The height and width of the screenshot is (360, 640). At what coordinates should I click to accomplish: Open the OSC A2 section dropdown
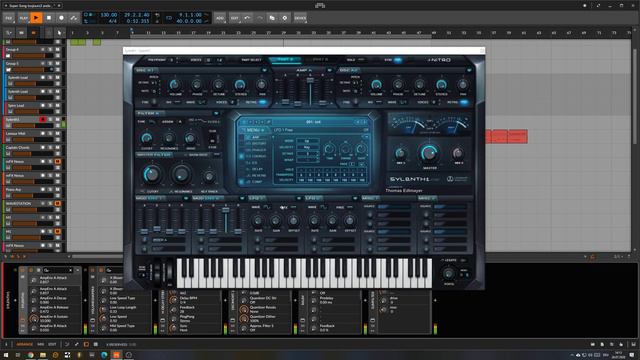(x=469, y=70)
